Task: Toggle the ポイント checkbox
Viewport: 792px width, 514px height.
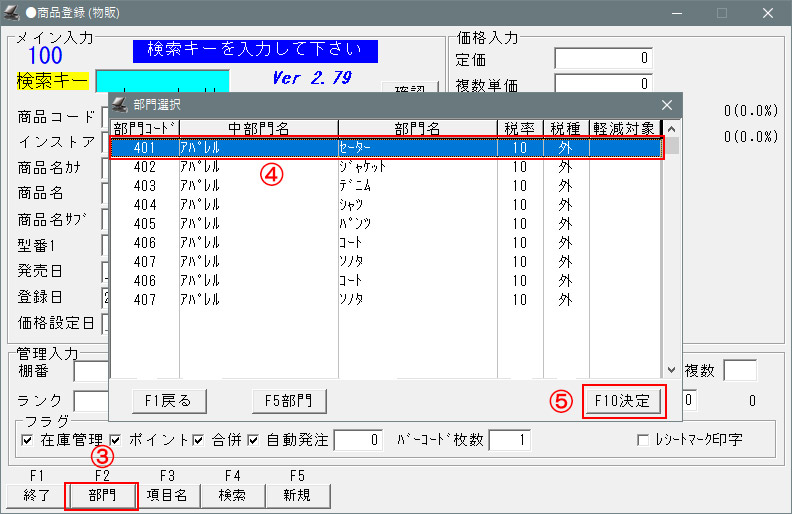Action: click(x=116, y=439)
